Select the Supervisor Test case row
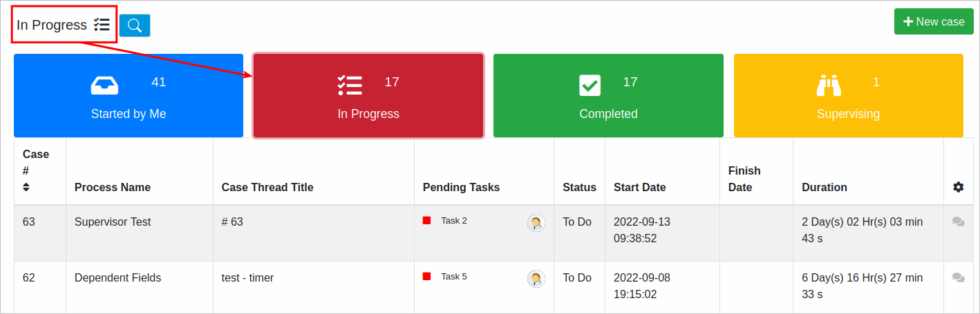This screenshot has height=314, width=980. [x=113, y=222]
